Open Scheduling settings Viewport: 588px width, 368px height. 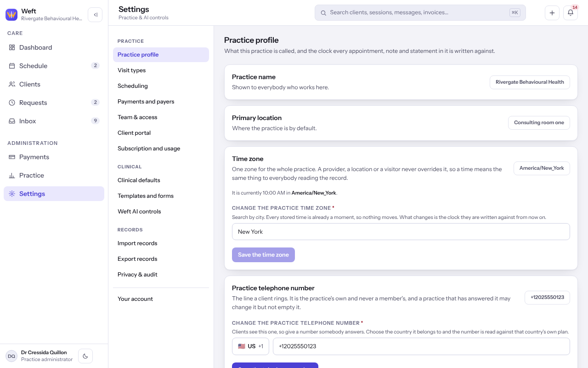[161, 86]
